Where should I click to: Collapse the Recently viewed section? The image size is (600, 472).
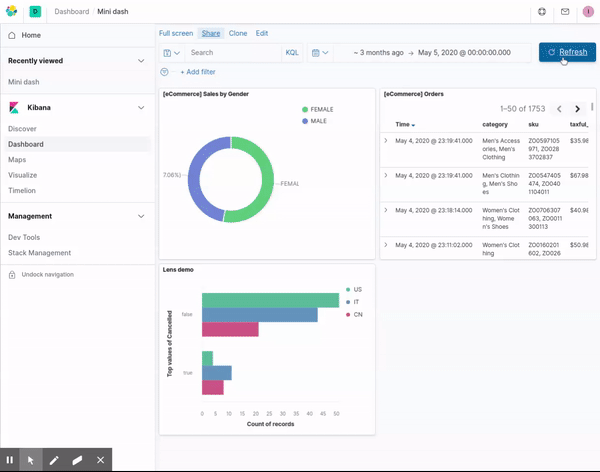(x=141, y=61)
